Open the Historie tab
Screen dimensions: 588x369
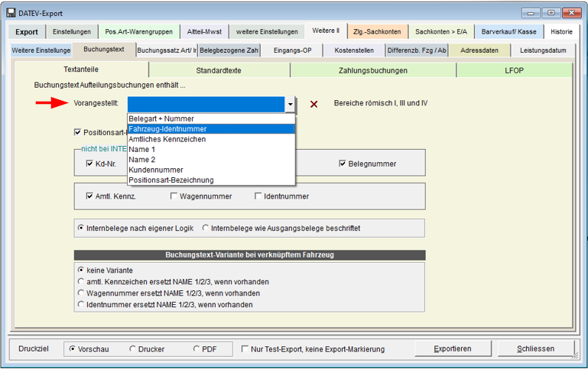pos(561,32)
